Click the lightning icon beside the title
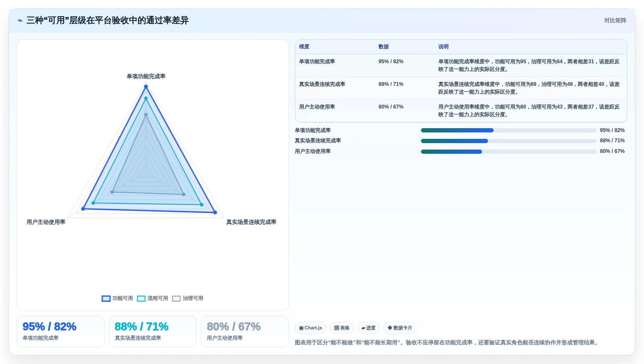The image size is (644, 364). point(20,21)
